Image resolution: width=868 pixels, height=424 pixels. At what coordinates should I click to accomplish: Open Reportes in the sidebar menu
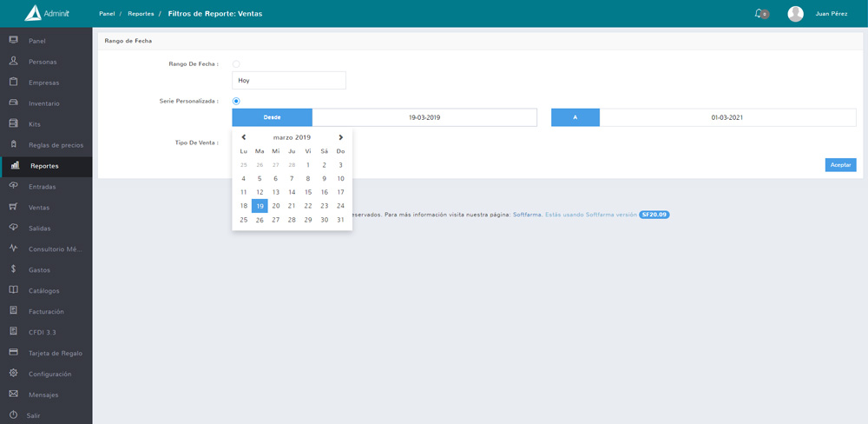[44, 166]
